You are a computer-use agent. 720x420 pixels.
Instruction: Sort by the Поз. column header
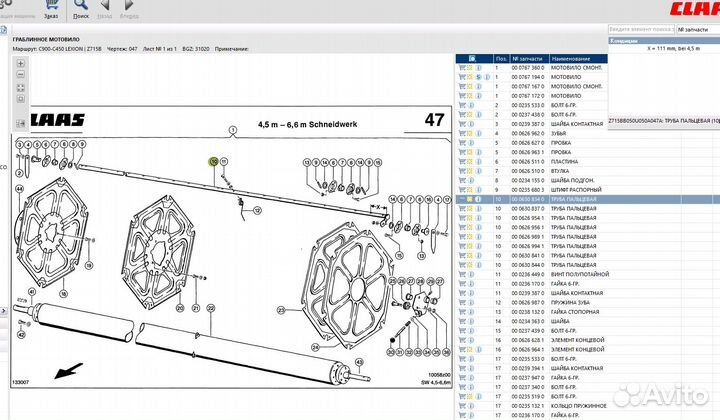[x=501, y=58]
